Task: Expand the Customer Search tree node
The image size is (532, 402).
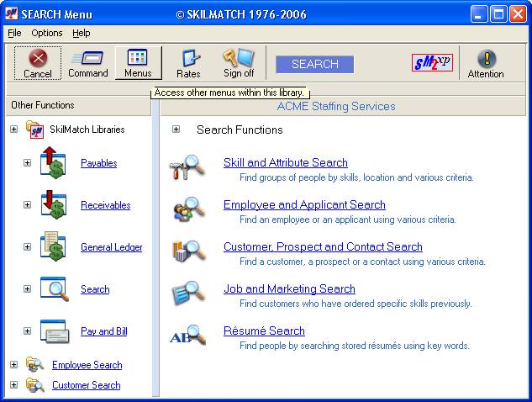Action: pos(13,384)
